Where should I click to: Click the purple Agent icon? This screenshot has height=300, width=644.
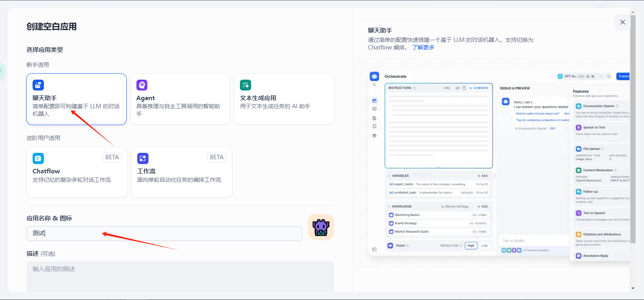(142, 85)
